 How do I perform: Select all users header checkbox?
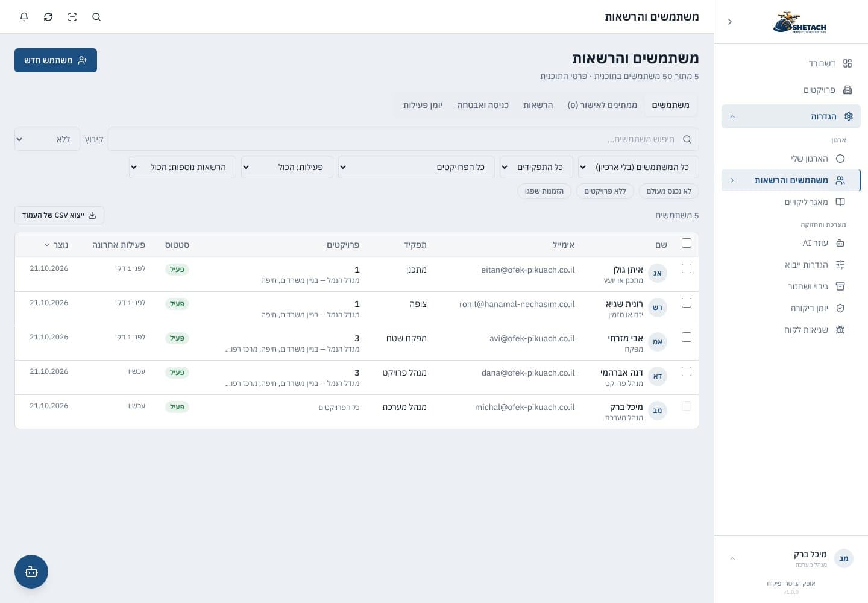686,243
